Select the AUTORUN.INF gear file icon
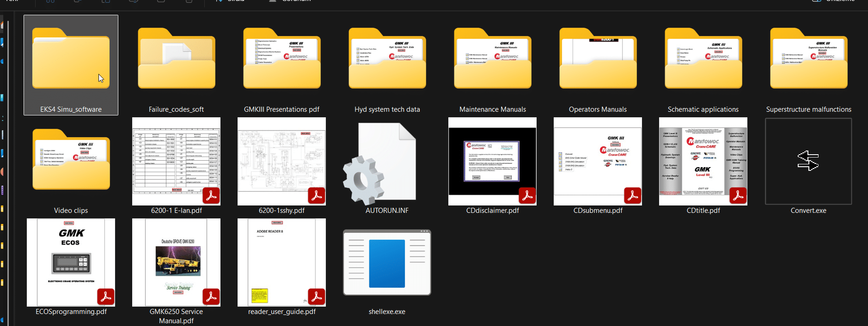Viewport: 868px width, 326px height. [379, 163]
